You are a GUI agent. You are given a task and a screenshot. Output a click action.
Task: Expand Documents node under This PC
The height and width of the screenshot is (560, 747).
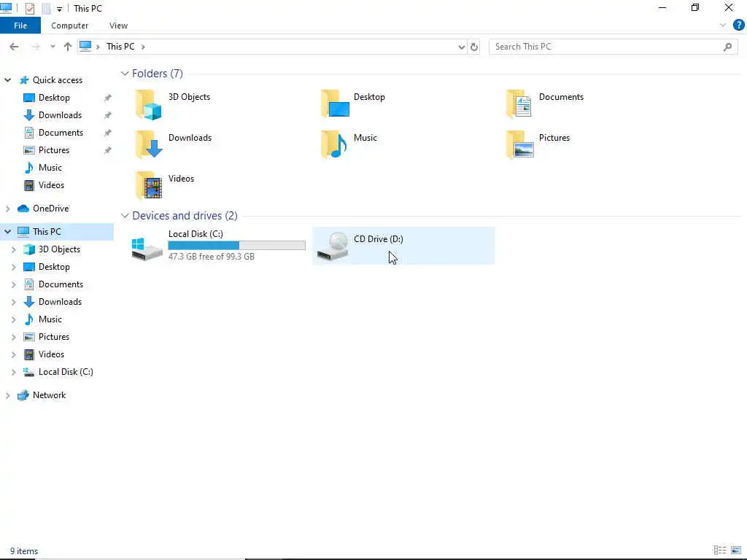tap(13, 285)
